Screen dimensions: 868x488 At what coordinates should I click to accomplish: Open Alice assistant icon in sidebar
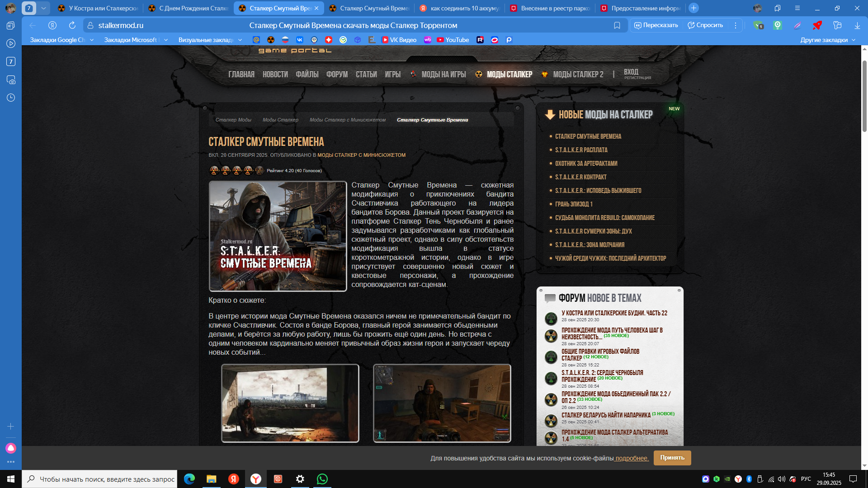tap(11, 448)
